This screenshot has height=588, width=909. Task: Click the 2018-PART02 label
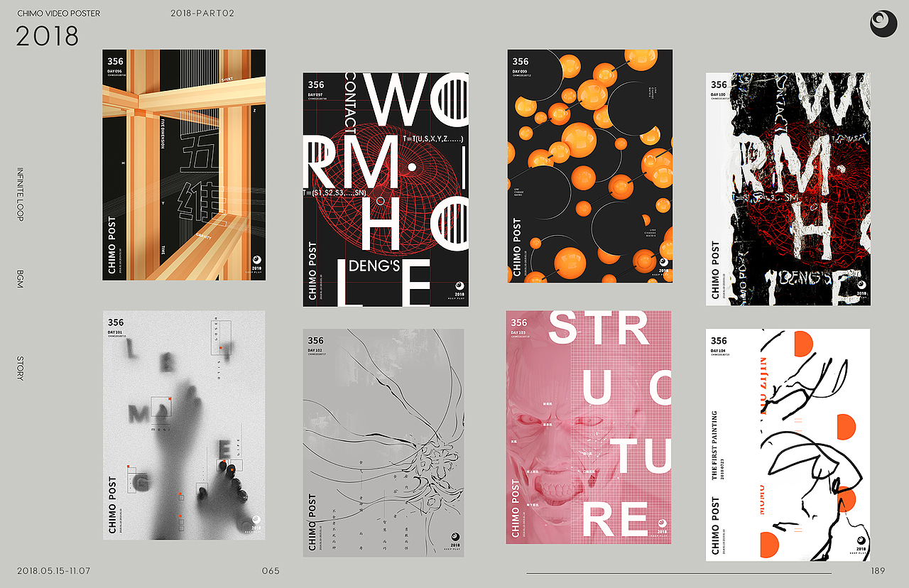tap(202, 13)
